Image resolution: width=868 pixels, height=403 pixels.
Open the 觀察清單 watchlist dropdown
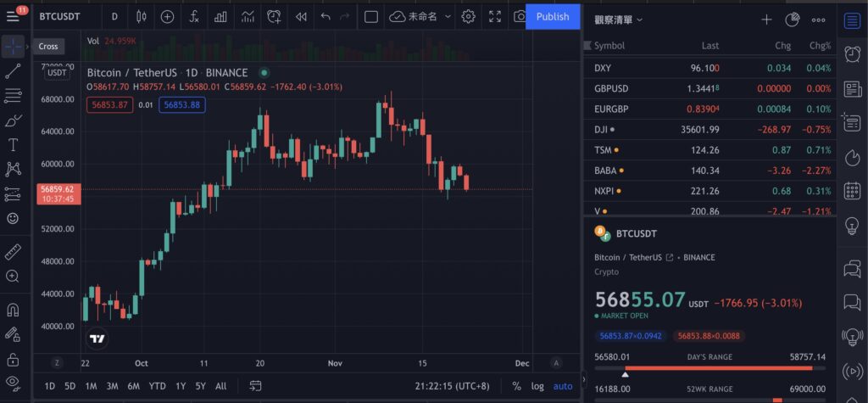click(x=618, y=20)
